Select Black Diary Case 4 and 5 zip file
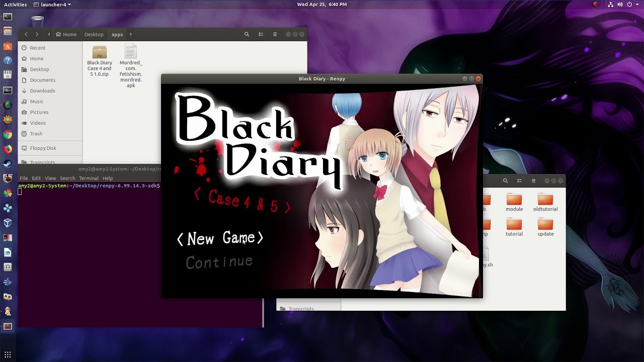The height and width of the screenshot is (362, 644). point(100,61)
